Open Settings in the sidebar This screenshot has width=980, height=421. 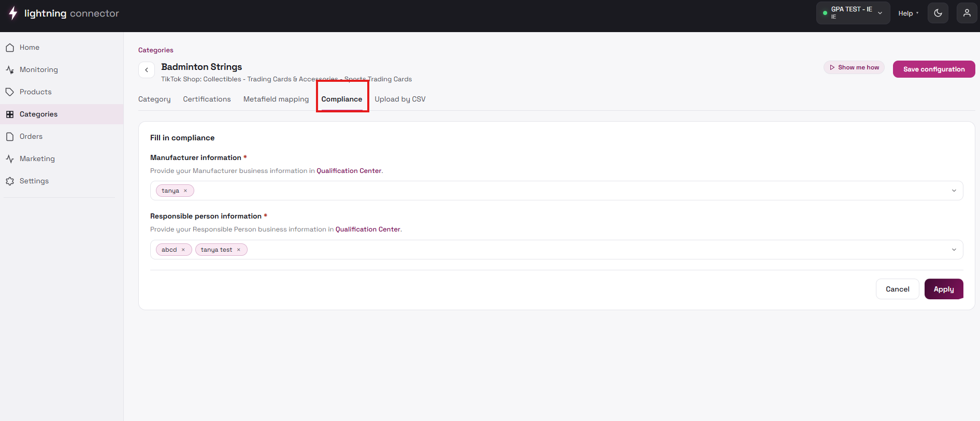(x=62, y=181)
